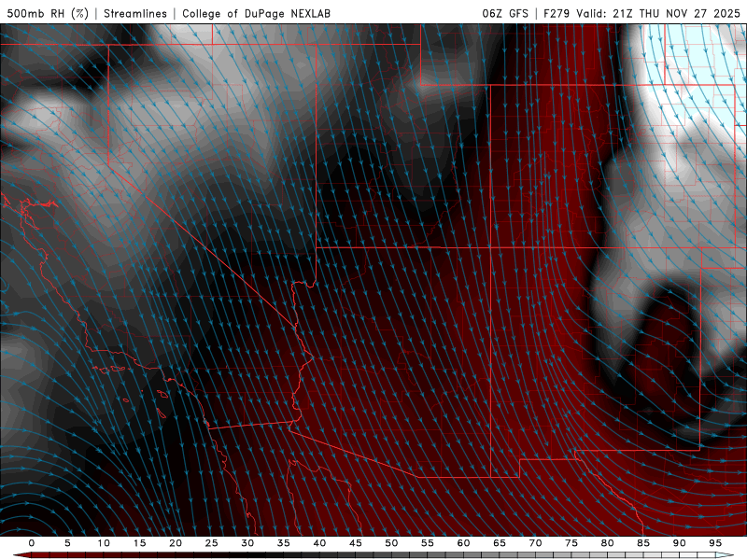Click the 30 value on the color scale
This screenshot has width=747, height=560.
pyautogui.click(x=247, y=543)
